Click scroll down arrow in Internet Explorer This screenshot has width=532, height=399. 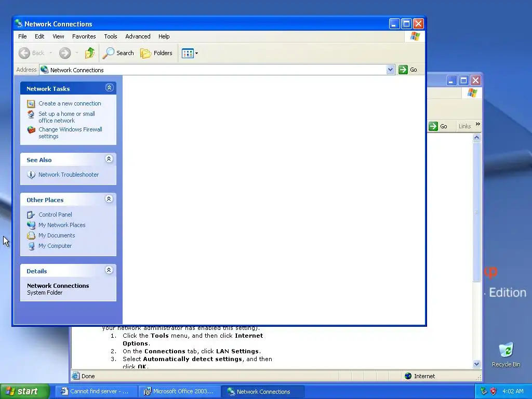pyautogui.click(x=477, y=364)
